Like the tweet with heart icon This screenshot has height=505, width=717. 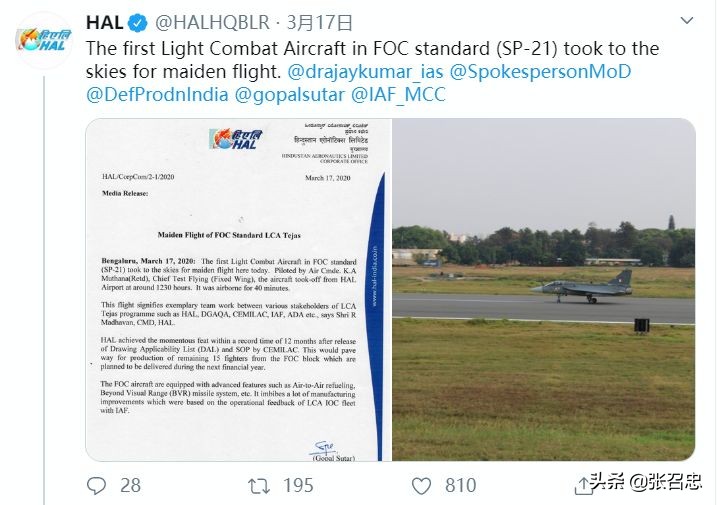(x=421, y=485)
